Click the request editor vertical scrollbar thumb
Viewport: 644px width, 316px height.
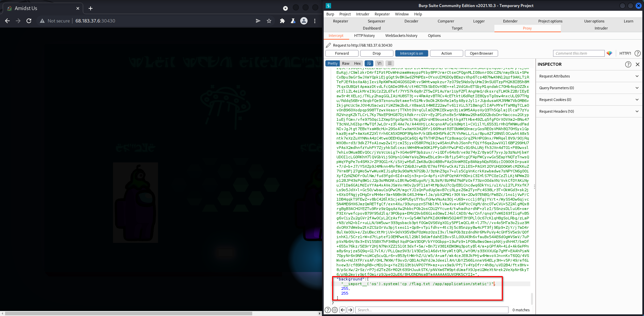(x=532, y=298)
